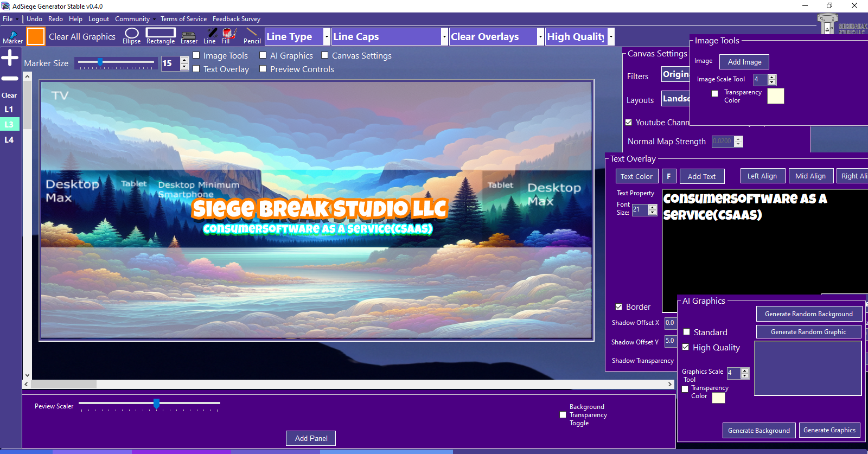Click the Add Panel button
The width and height of the screenshot is (868, 454).
(311, 438)
